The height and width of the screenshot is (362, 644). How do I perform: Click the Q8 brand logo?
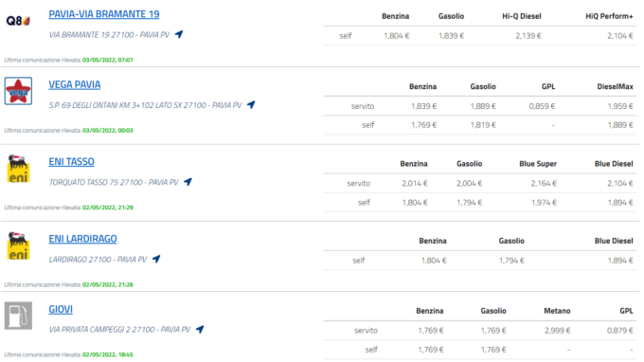19,21
